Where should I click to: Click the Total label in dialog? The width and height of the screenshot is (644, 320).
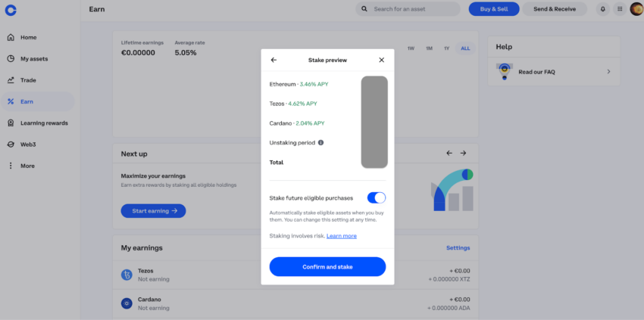point(277,163)
